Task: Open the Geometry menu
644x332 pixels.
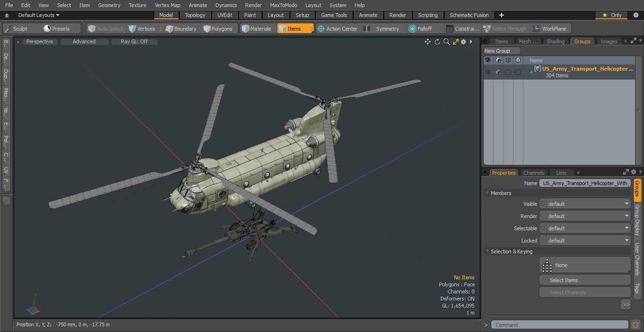Action: [109, 5]
